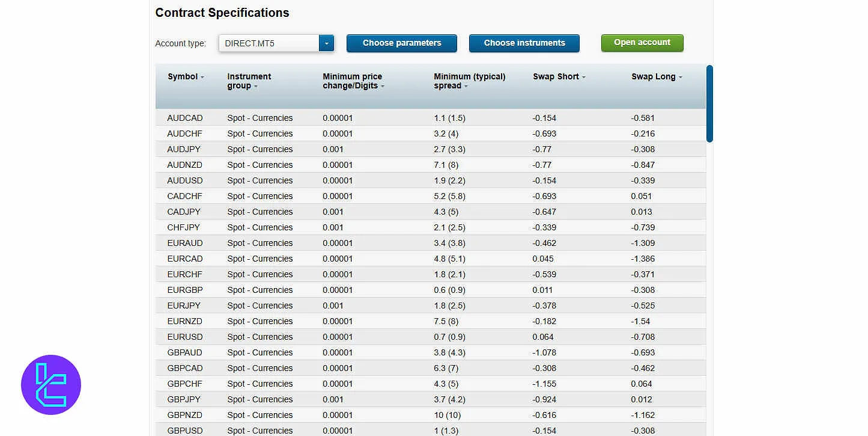Click the Account type dropdown arrow
Screen dimensions: 868x436
[x=326, y=43]
